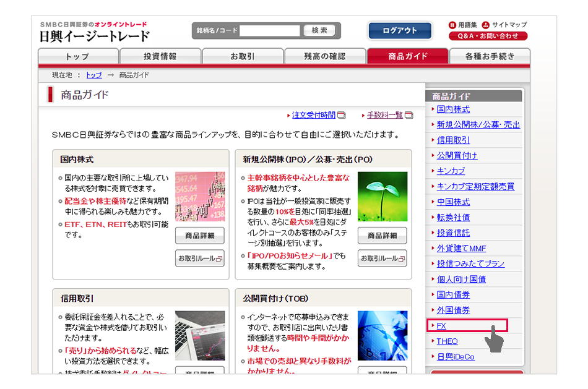Select the お取引 navigation tab
Screen dimensions: 588x389
[242, 56]
